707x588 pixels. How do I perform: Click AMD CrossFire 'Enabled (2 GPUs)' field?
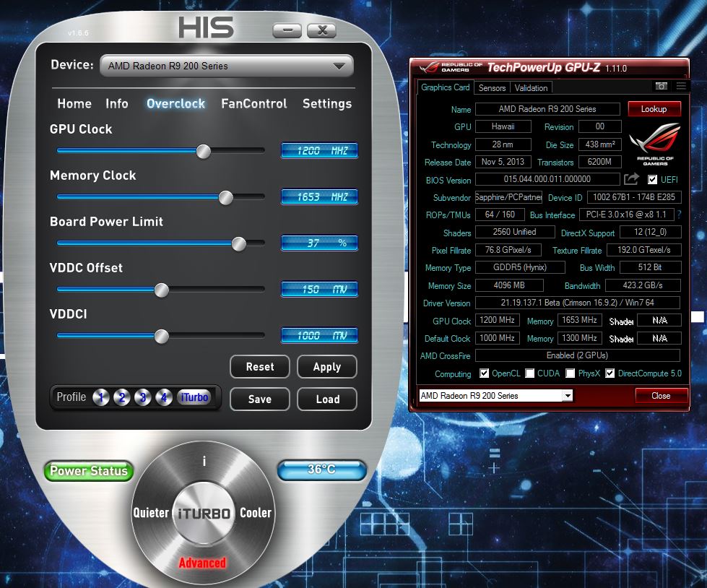578,355
